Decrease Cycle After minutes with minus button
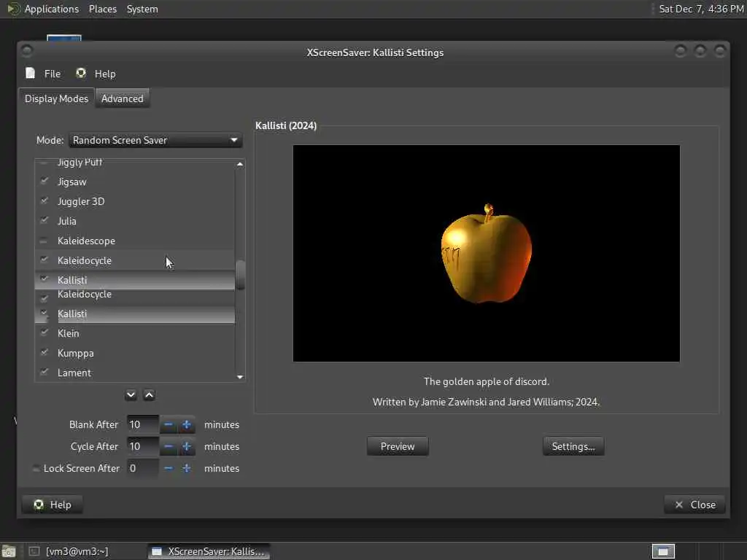The width and height of the screenshot is (747, 560). (x=169, y=446)
